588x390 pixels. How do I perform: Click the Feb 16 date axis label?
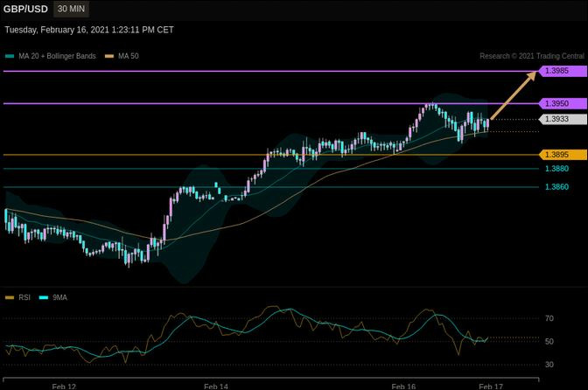(x=403, y=387)
